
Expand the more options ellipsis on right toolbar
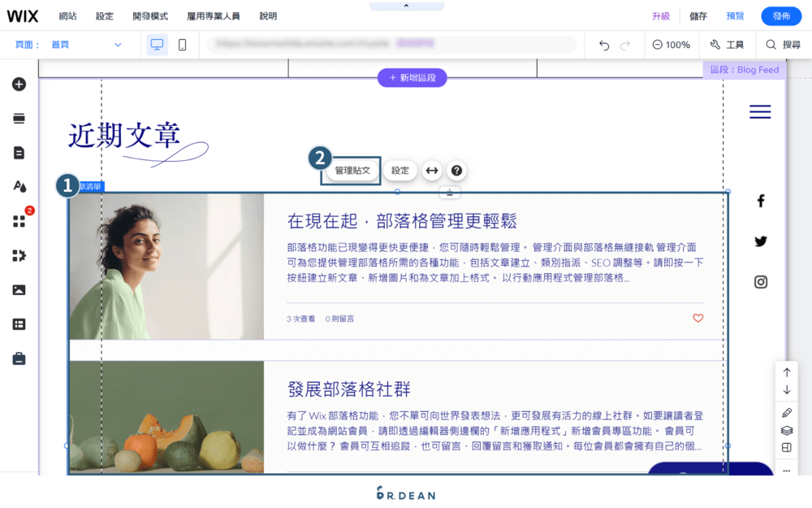[786, 470]
